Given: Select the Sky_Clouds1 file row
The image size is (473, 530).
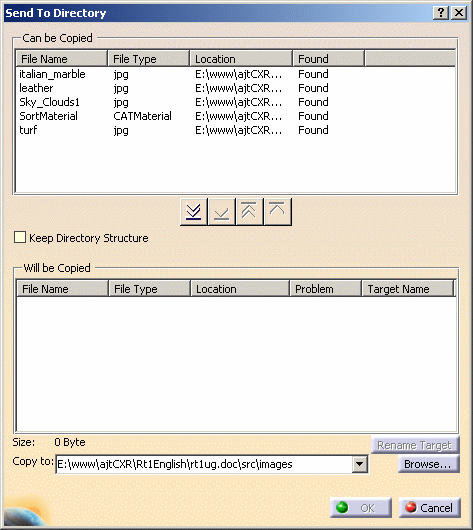Looking at the screenshot, I should [235, 102].
